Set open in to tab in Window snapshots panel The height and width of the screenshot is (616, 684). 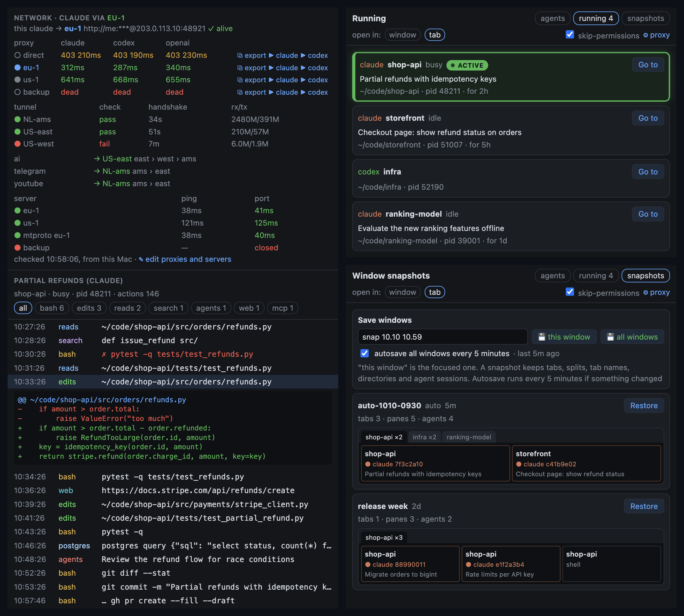point(434,292)
